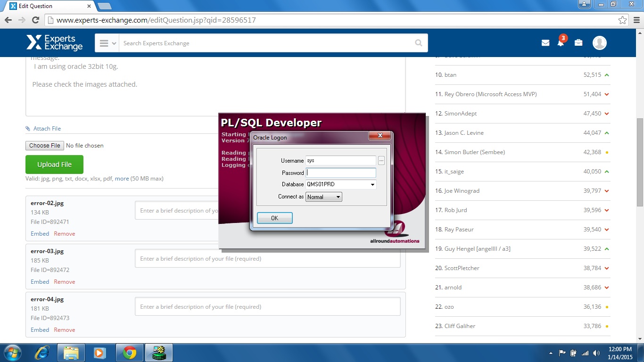The height and width of the screenshot is (362, 644).
Task: Open the Windows Start button
Action: pos(12,353)
